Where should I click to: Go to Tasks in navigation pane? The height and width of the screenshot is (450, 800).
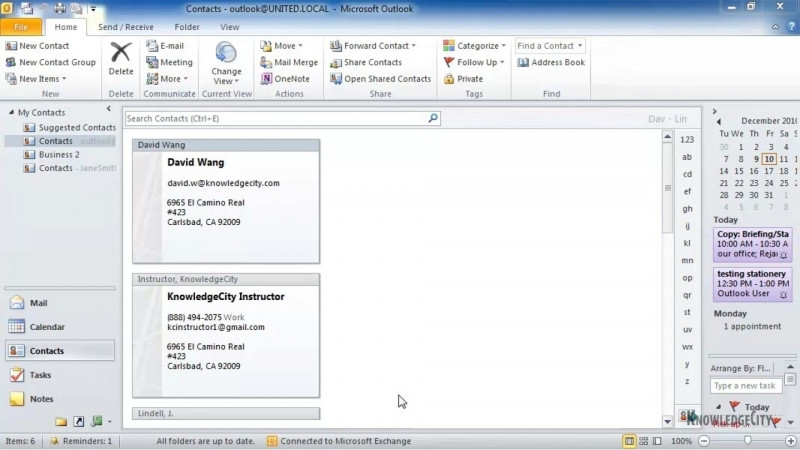(60, 375)
